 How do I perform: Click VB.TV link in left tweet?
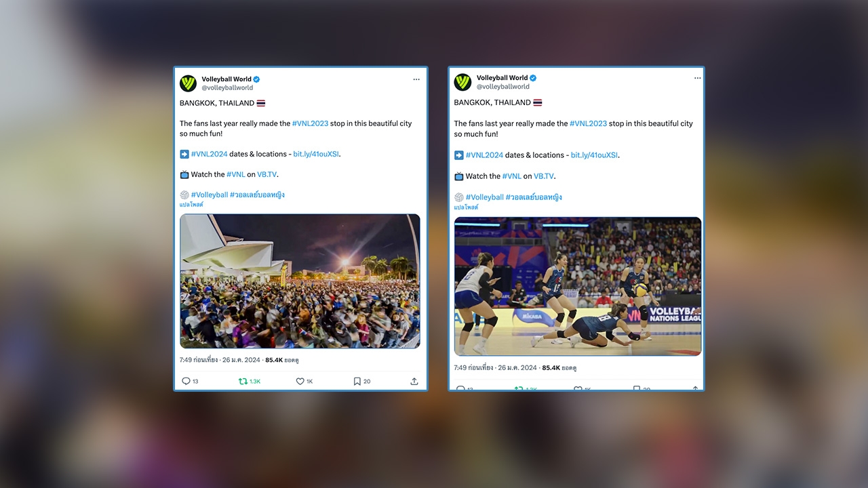click(x=267, y=174)
